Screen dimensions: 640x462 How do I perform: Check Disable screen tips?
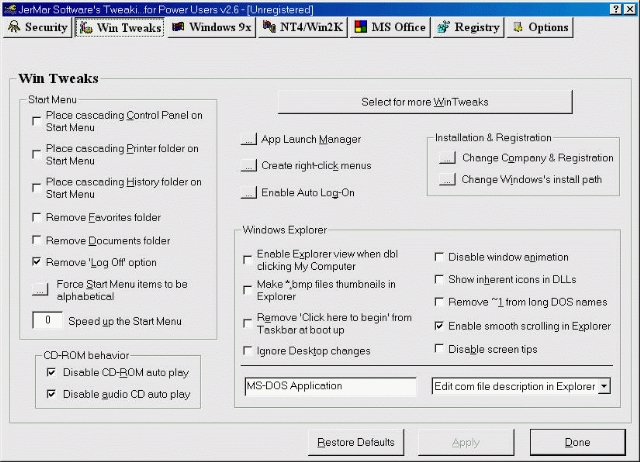click(439, 349)
